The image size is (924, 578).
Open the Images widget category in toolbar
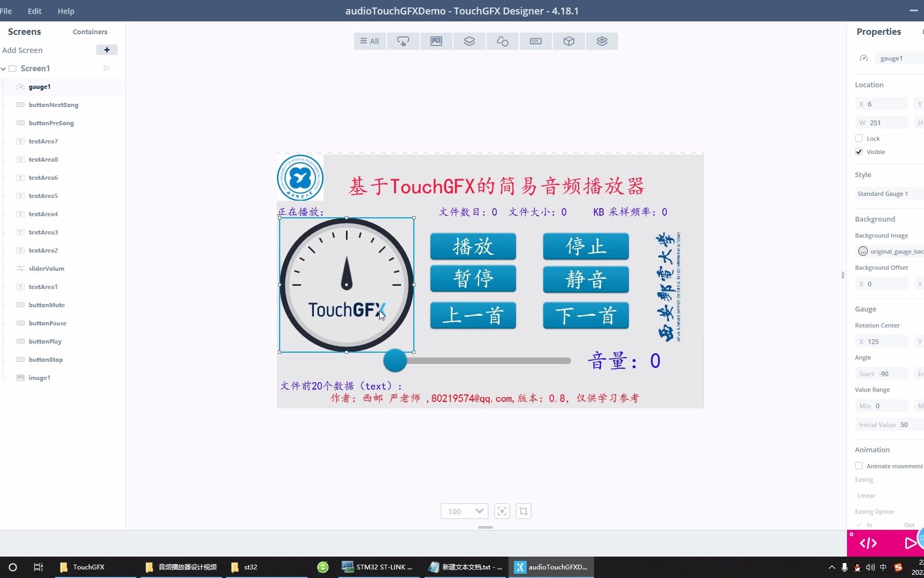(x=436, y=41)
